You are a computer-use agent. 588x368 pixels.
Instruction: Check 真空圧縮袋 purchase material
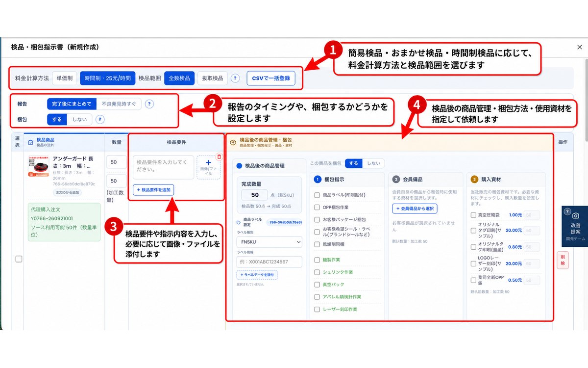473,215
